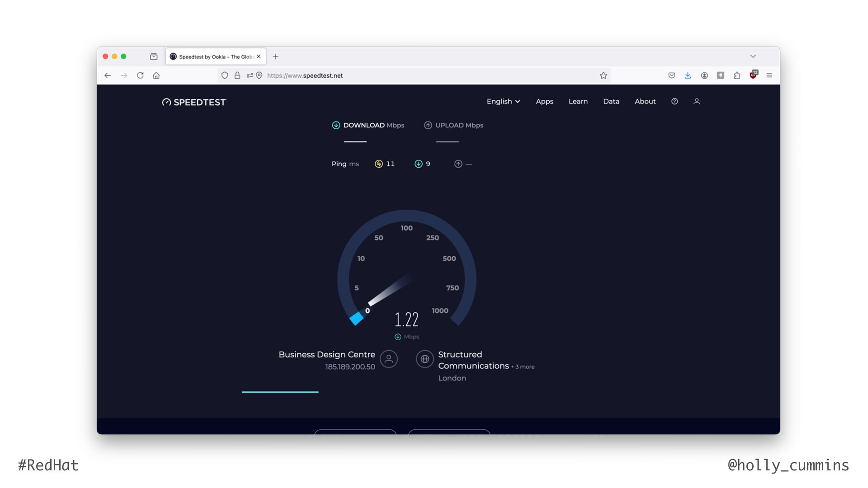Bookmark page with the star icon
Screen dimensions: 868x488
click(x=603, y=75)
